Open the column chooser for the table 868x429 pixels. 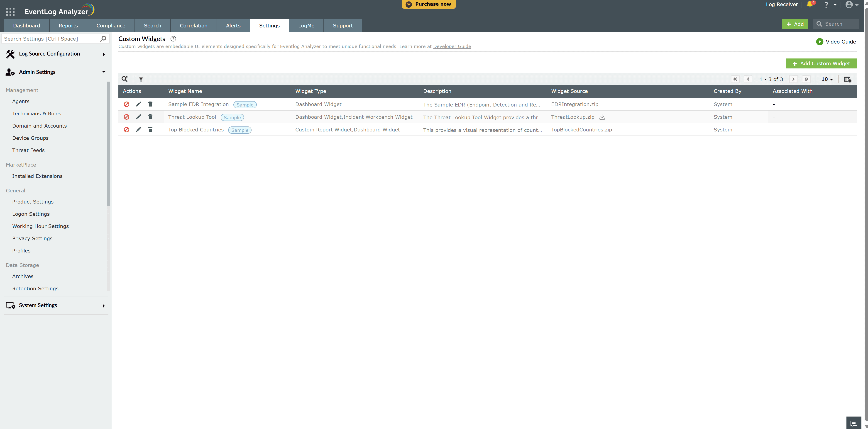tap(847, 79)
